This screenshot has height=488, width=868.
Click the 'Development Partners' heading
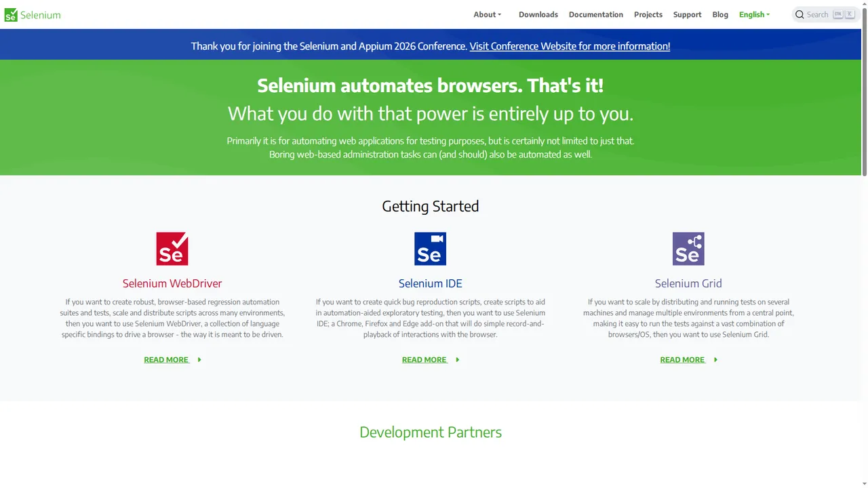431,432
